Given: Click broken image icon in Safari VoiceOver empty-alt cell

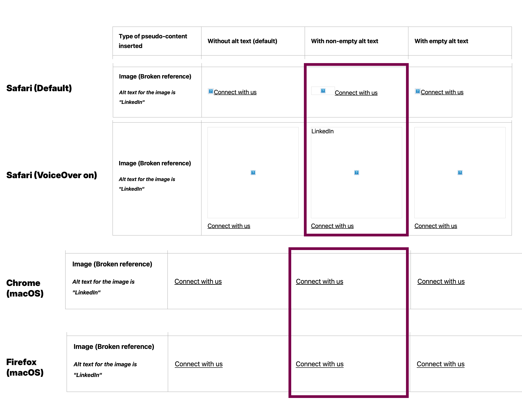Looking at the screenshot, I should (x=460, y=173).
